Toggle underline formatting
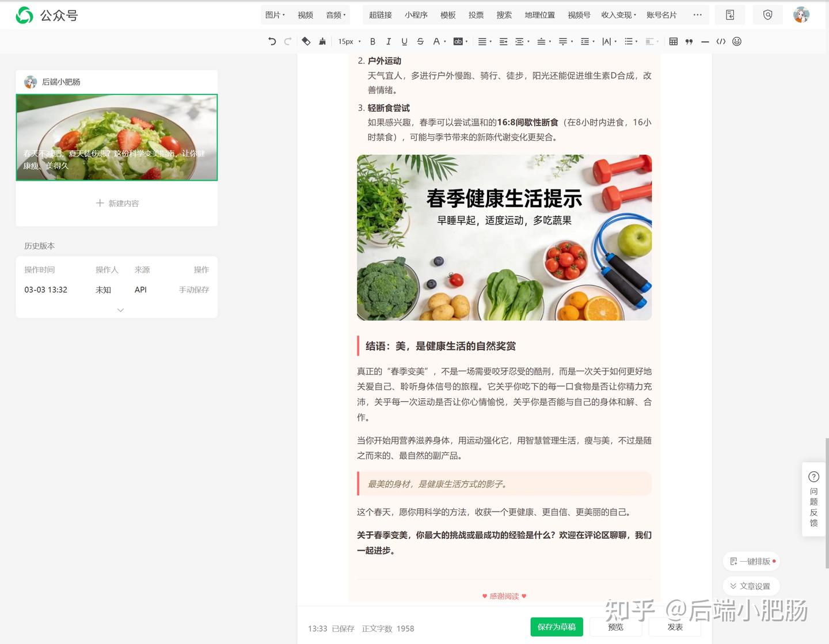The width and height of the screenshot is (829, 644). (404, 41)
